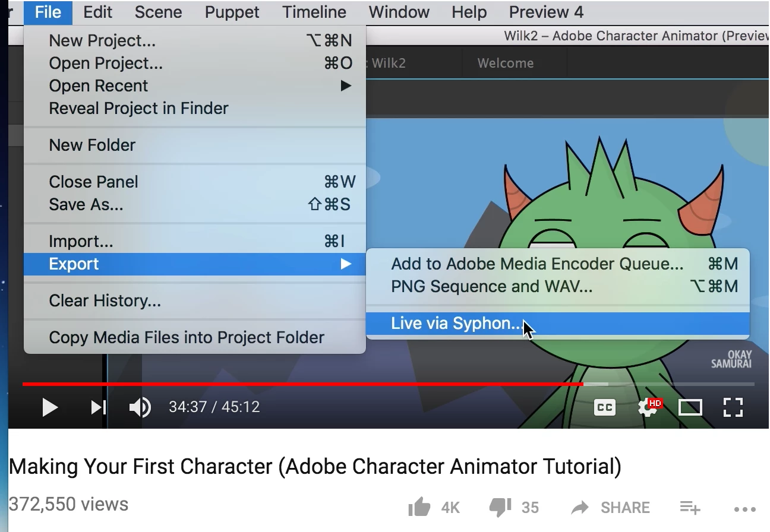Play the YouTube video
Viewport: 770px width, 532px height.
point(50,407)
